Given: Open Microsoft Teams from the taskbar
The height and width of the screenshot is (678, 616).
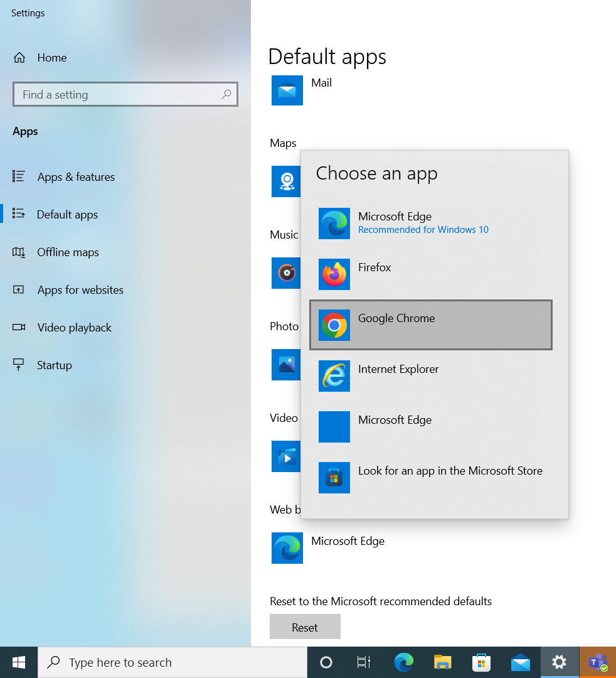Looking at the screenshot, I should [x=598, y=662].
